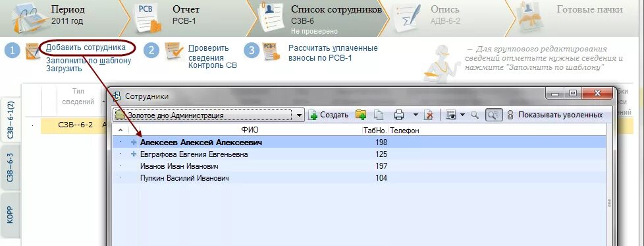Open the Опись АДВ-6-2 step
The height and width of the screenshot is (246, 644).
tap(446, 16)
